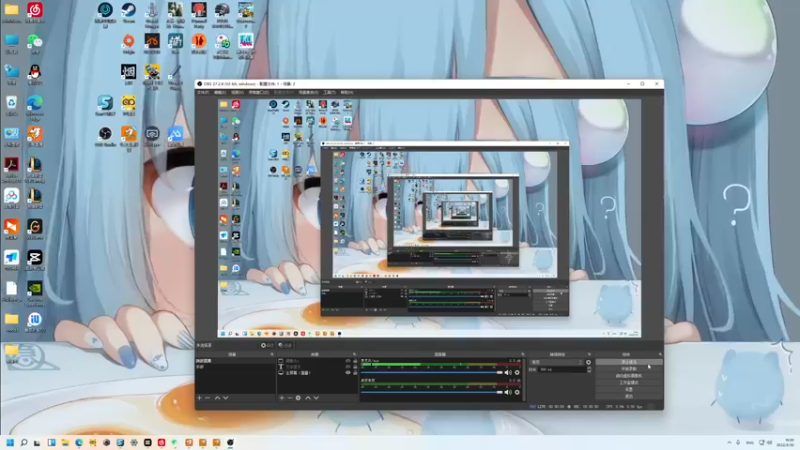Remove the selected scene using the minus icon
This screenshot has width=800, height=450.
pos(208,398)
